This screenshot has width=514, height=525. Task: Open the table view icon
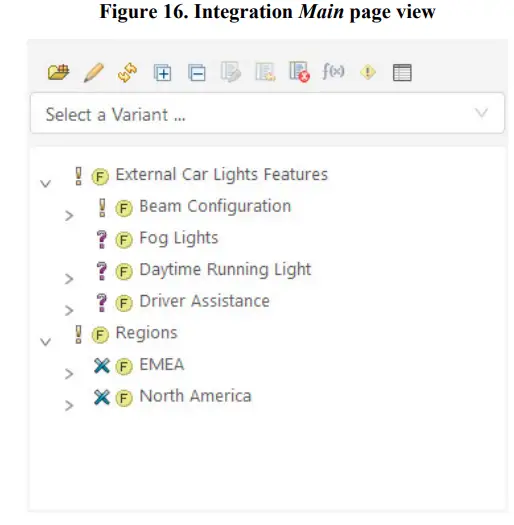point(402,72)
